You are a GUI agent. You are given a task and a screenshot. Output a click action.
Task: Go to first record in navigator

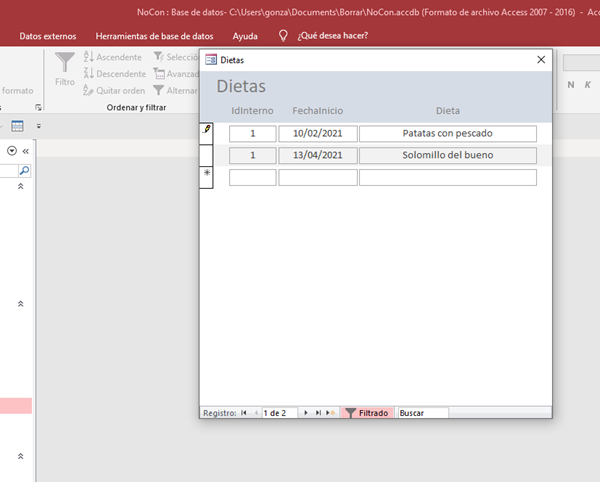tap(244, 412)
